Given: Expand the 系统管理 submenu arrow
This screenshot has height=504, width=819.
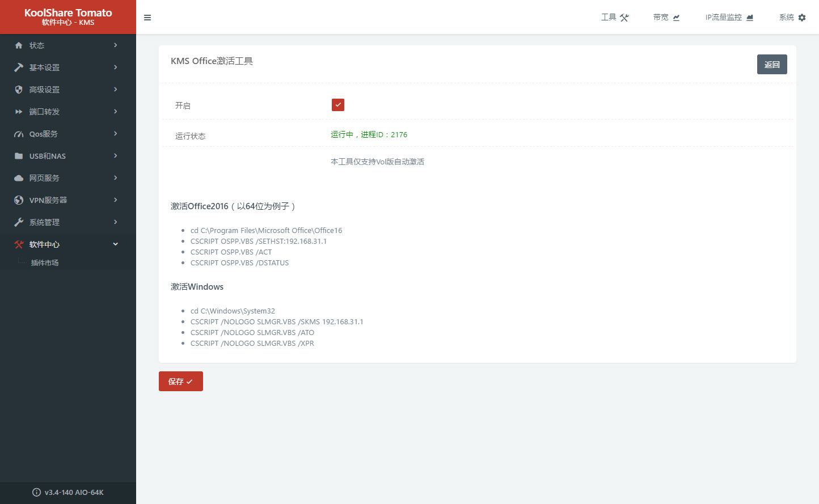Looking at the screenshot, I should (116, 222).
